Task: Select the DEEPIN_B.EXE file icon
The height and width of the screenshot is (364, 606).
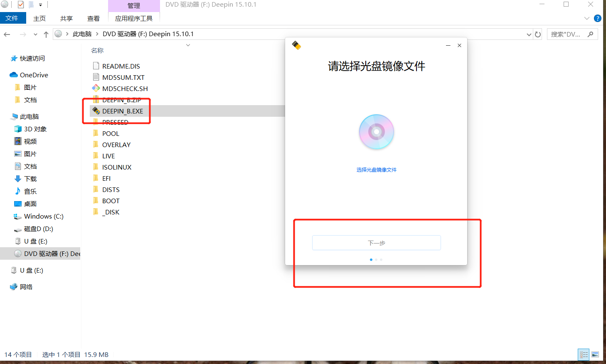Action: (x=96, y=111)
